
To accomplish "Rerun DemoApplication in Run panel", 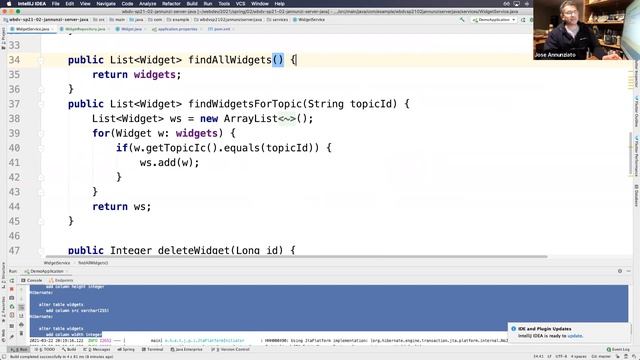I will point(12,280).
